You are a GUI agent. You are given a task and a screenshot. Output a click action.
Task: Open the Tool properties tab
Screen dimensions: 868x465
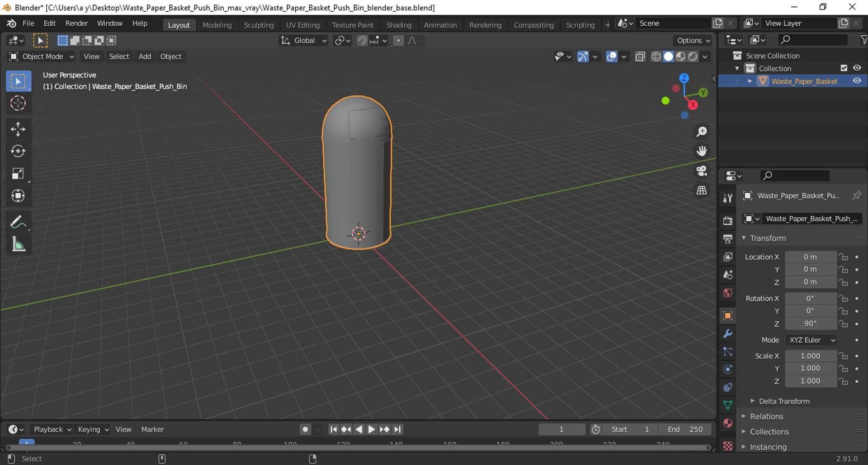coord(727,198)
